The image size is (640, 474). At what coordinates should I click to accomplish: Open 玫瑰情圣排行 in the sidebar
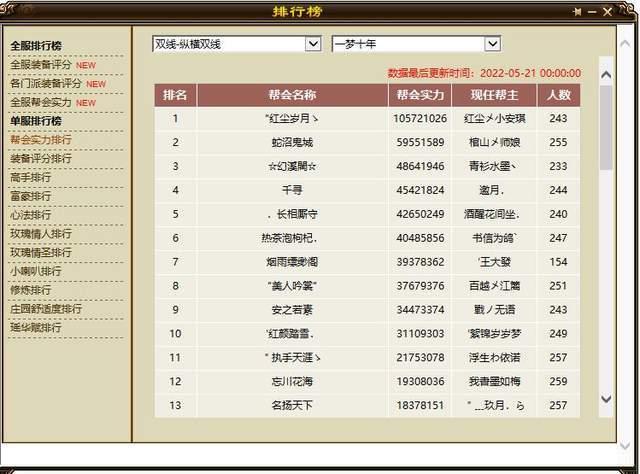pos(40,252)
